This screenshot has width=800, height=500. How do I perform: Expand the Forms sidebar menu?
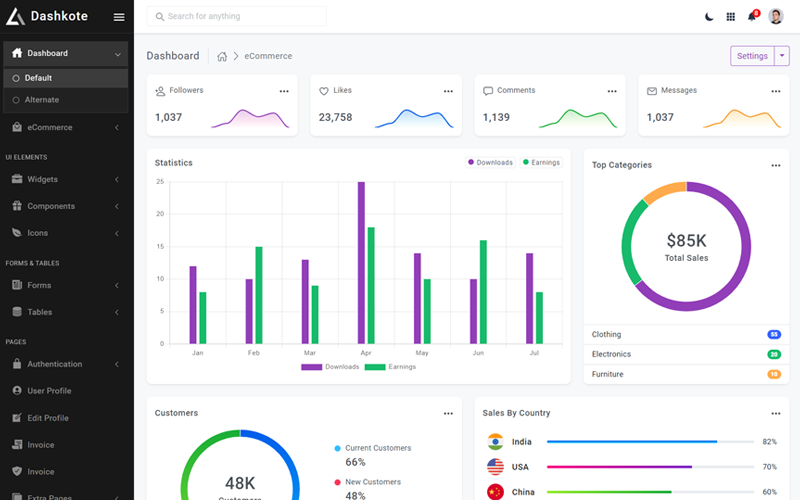(66, 285)
